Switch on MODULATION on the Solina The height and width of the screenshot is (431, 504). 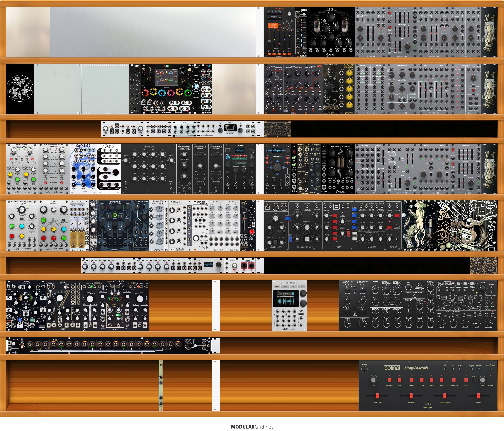point(454,380)
